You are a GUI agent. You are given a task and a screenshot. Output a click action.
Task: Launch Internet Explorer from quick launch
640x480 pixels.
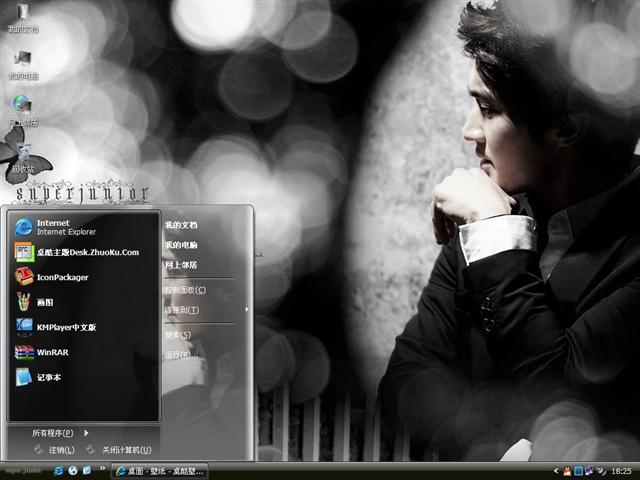click(58, 471)
